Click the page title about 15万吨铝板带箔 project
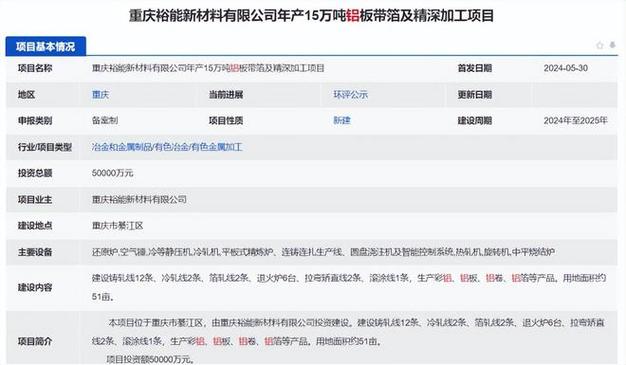 tap(311, 16)
